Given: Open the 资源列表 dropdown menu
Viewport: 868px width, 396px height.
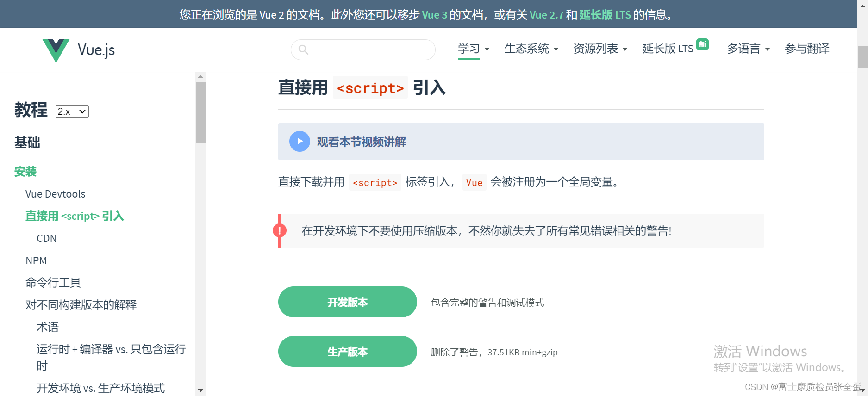Looking at the screenshot, I should pos(600,49).
